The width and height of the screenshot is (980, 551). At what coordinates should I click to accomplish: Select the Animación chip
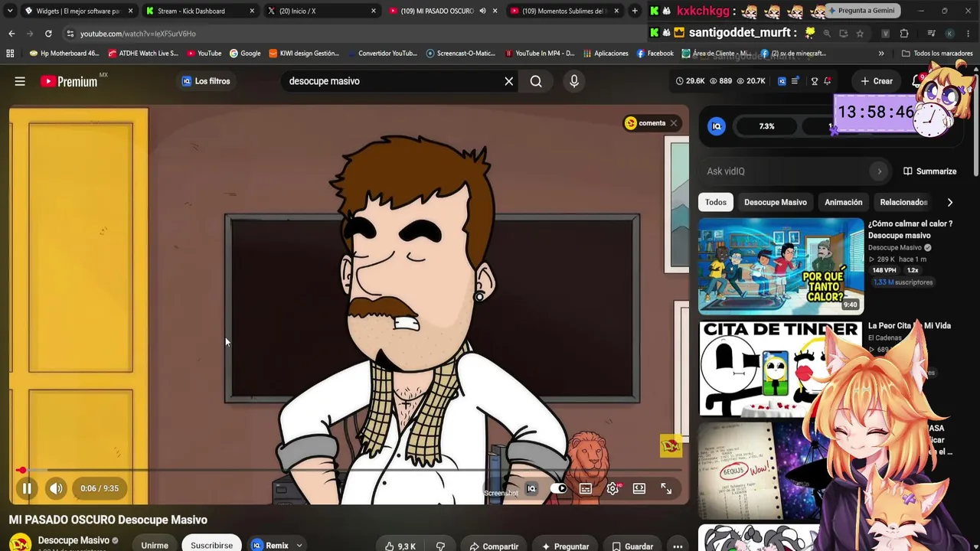click(844, 202)
